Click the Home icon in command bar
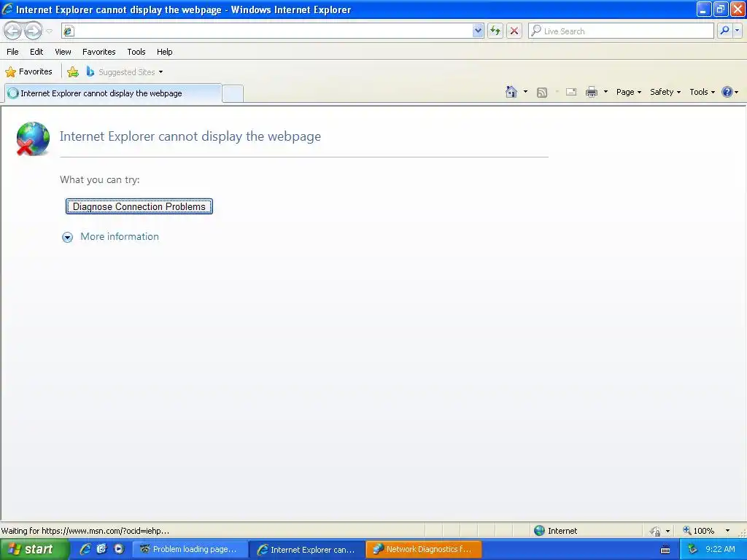Image resolution: width=747 pixels, height=560 pixels. click(511, 92)
